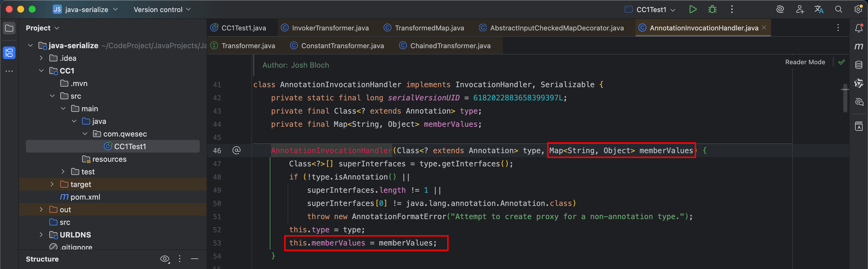Screen dimensions: 868x269
Task: Click the editor vertical scrollbar thumb
Action: (x=845, y=98)
